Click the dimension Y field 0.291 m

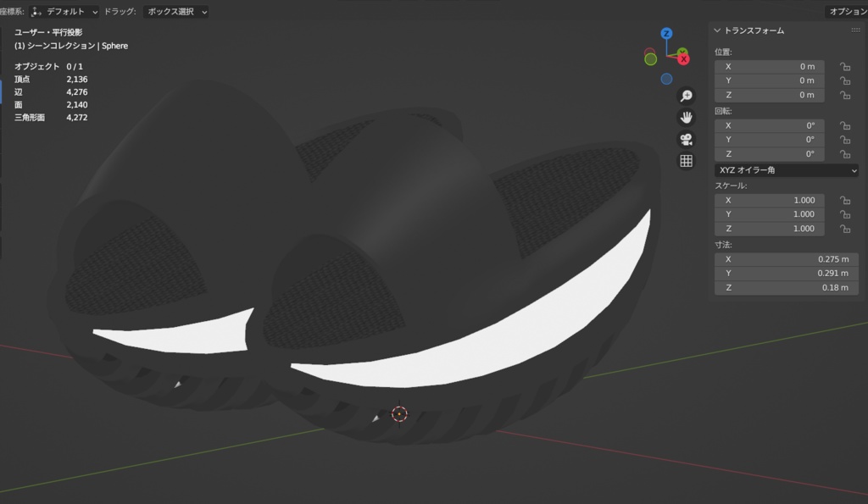click(786, 274)
